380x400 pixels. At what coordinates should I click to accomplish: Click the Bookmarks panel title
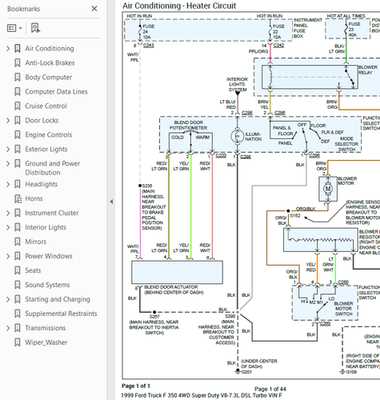(23, 9)
